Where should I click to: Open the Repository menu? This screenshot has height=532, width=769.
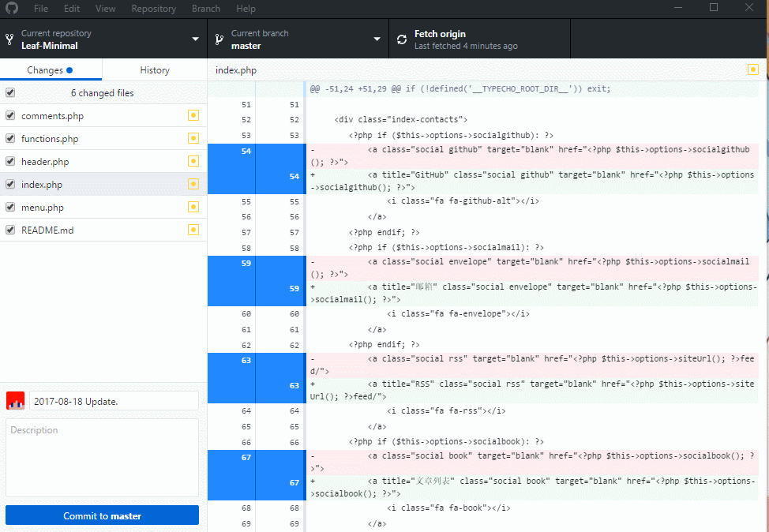(x=153, y=9)
